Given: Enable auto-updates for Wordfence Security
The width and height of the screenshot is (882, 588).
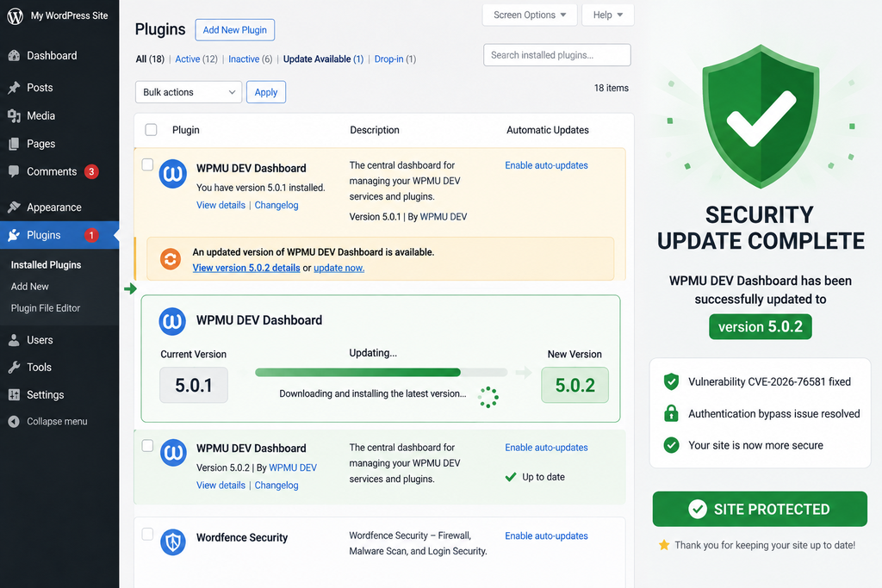Looking at the screenshot, I should tap(546, 536).
